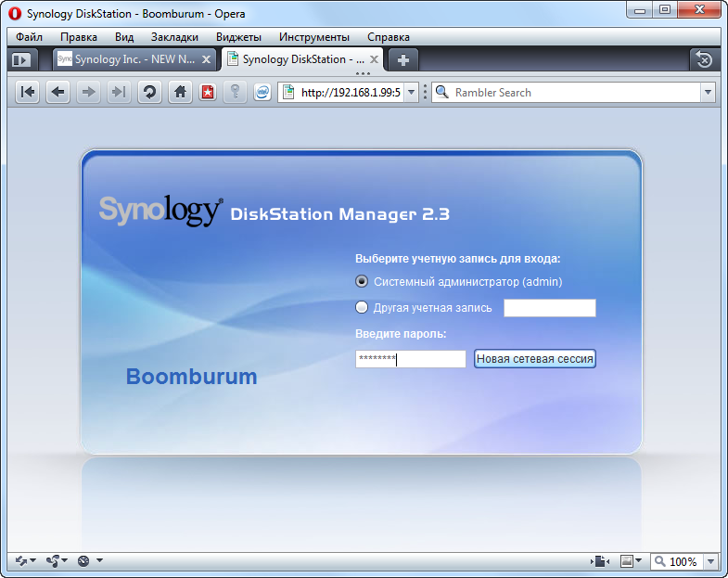Click the magnifier icon in search field

(442, 92)
